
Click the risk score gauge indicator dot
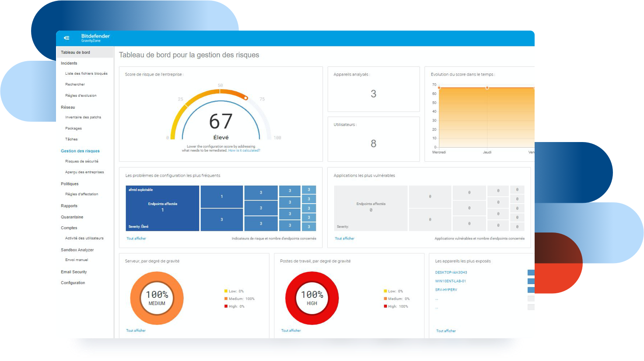coord(246,98)
